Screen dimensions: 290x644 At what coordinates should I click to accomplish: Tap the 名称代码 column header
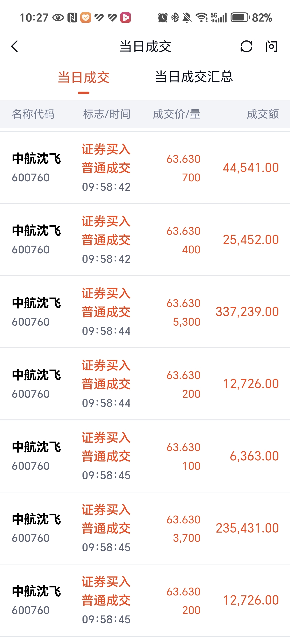click(33, 114)
